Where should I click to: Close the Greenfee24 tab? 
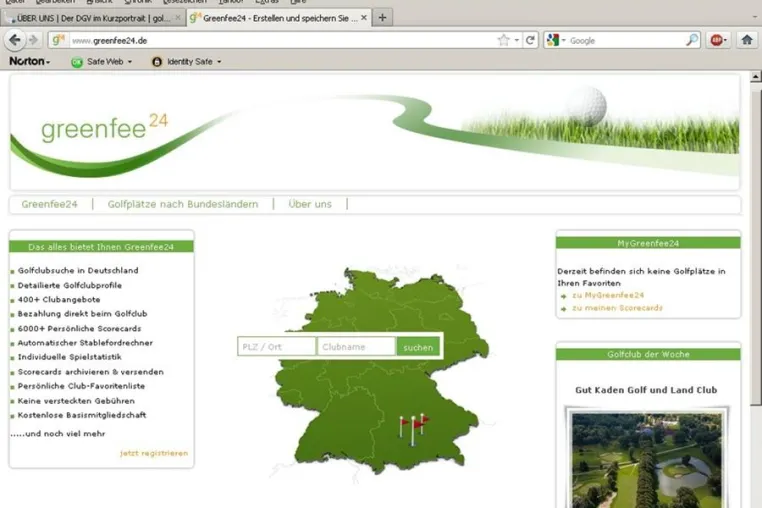click(364, 18)
